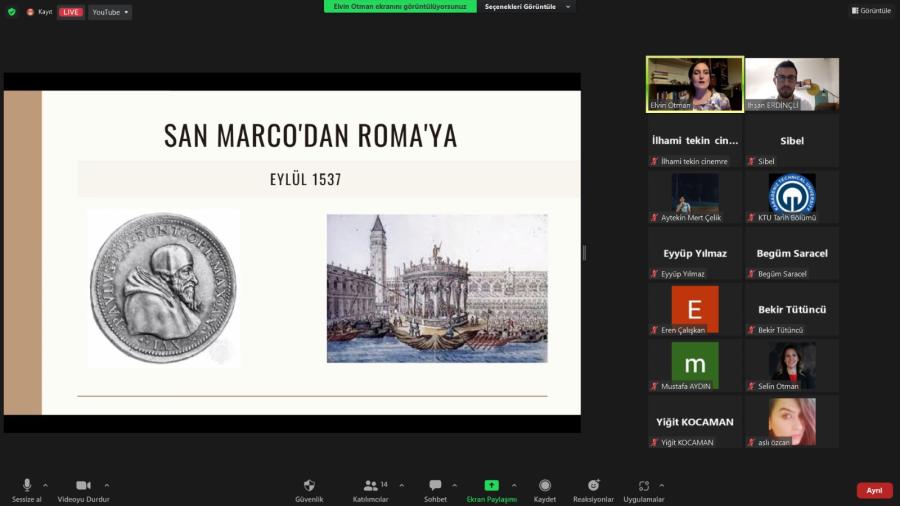Click muted mic icon beside Yiğit KOCAMAN label
This screenshot has height=506, width=900.
pos(654,442)
